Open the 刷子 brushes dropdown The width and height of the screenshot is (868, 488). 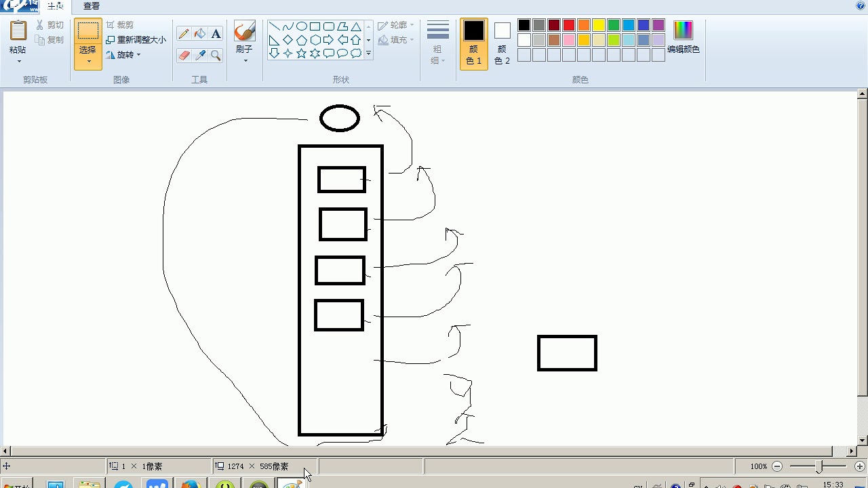point(245,60)
